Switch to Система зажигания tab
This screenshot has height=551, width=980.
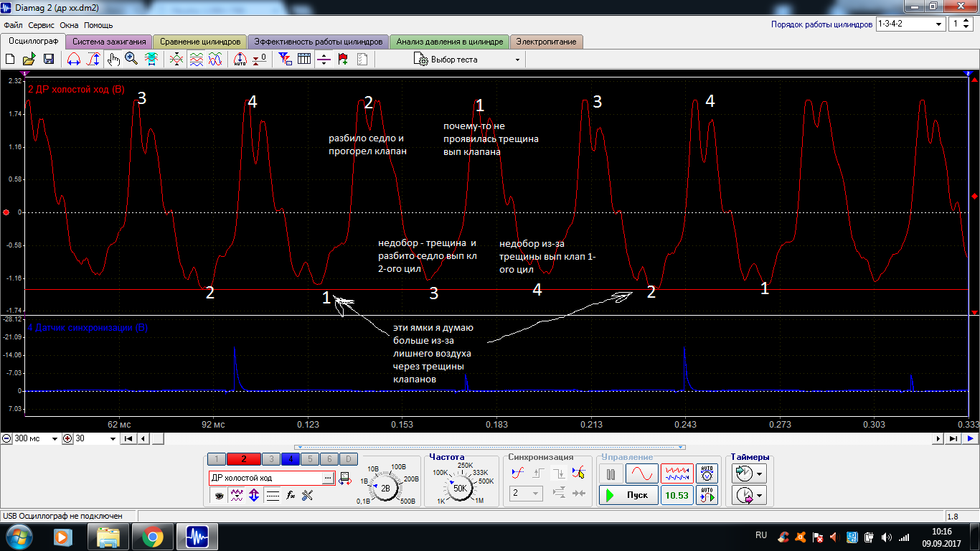[108, 42]
